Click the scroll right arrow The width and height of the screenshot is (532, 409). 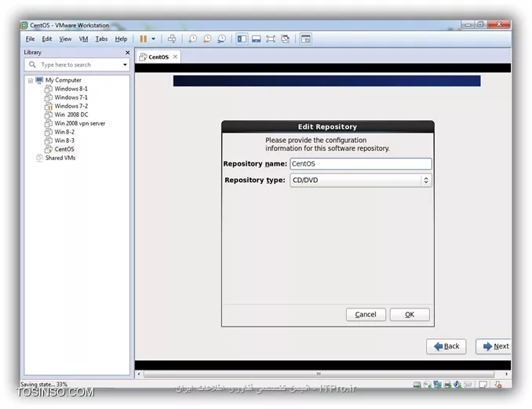[x=506, y=374]
